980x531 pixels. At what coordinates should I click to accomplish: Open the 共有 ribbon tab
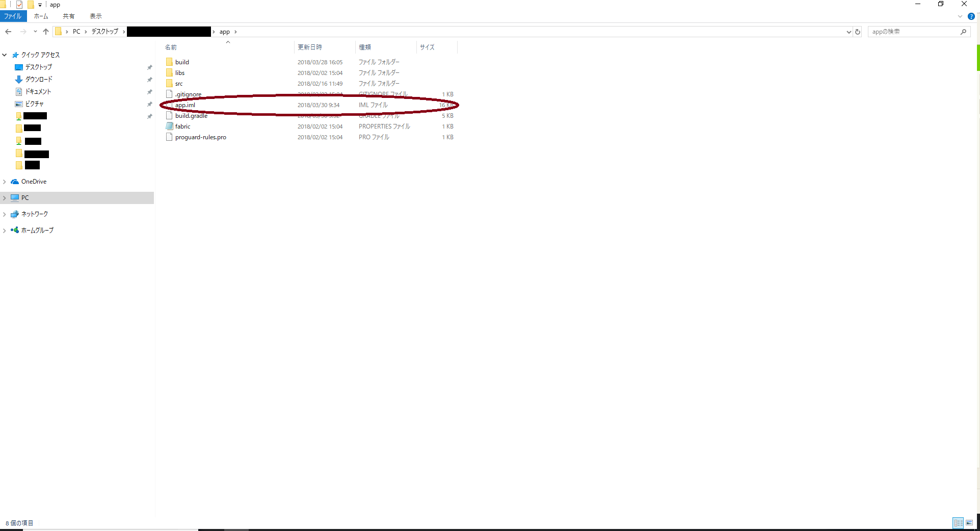click(x=68, y=16)
